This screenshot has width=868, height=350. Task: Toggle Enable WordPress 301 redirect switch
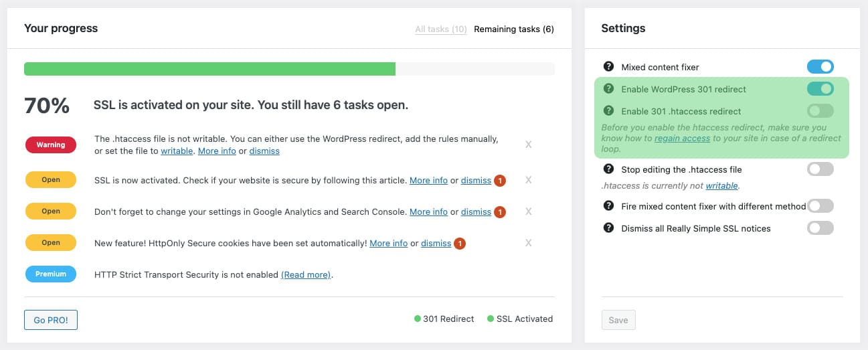point(820,89)
